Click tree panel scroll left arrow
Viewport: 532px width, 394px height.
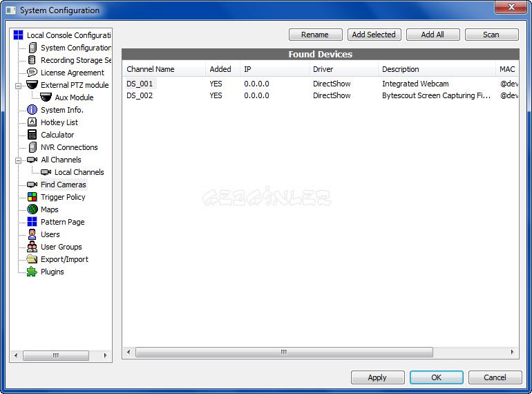[x=16, y=355]
